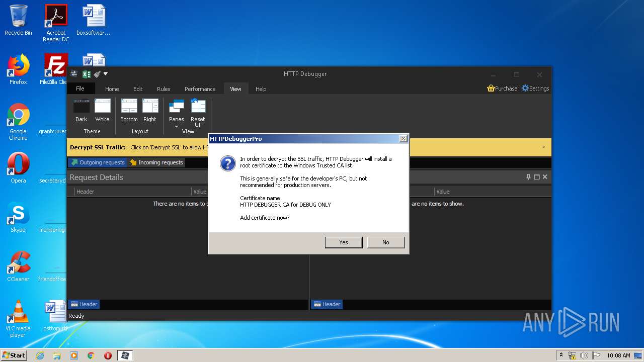Viewport: 644px width, 362px height.
Task: Close the HTTPDebuggerPro dialog
Action: (x=403, y=138)
